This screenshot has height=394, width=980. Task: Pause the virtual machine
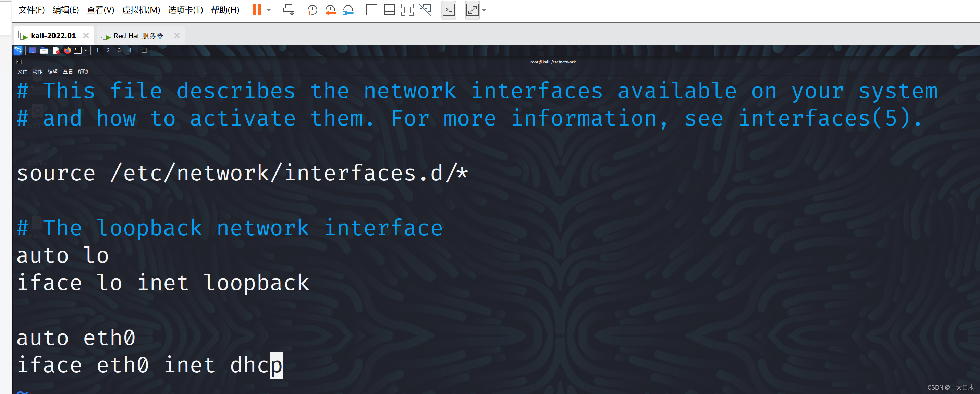(x=257, y=10)
